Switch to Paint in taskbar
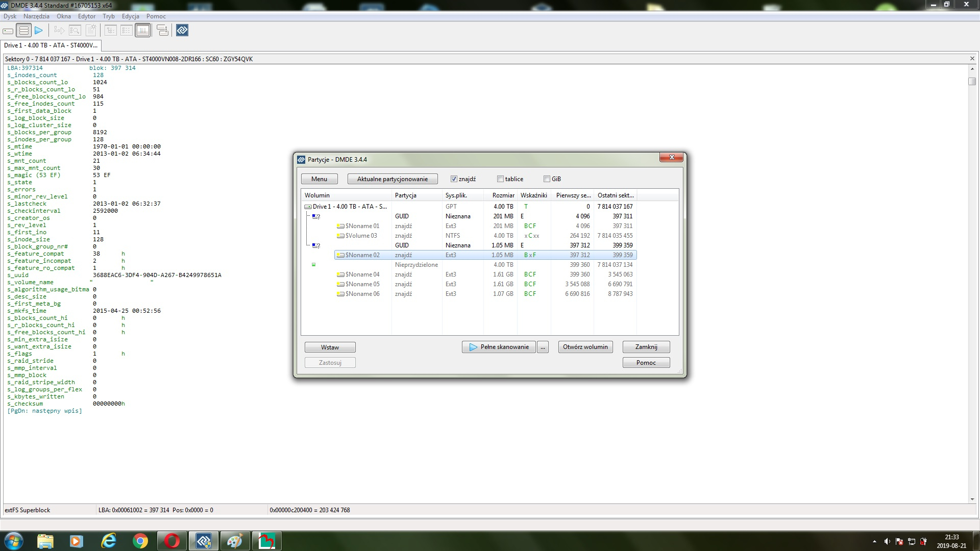This screenshot has height=551, width=980. (235, 541)
